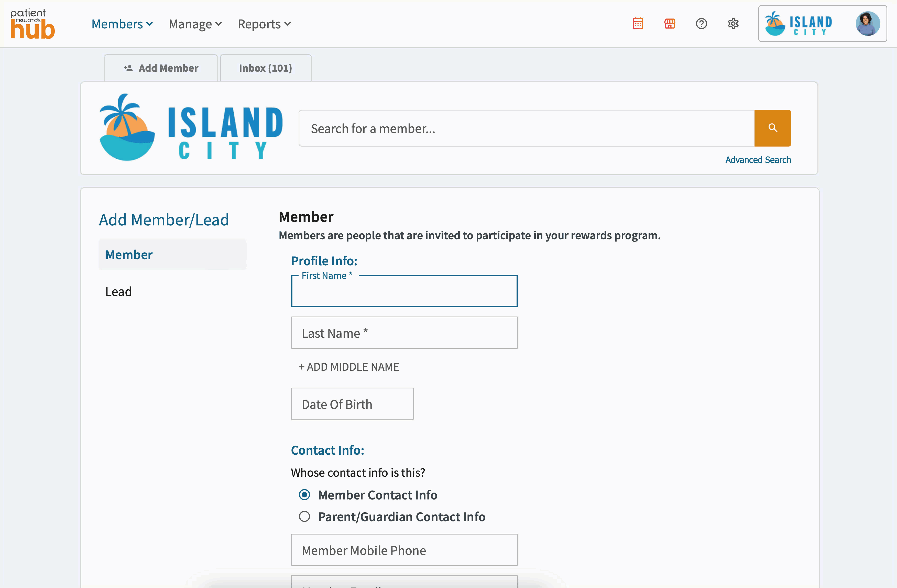Click the orange search magnifier button
Viewport: 897px width, 588px height.
[772, 128]
